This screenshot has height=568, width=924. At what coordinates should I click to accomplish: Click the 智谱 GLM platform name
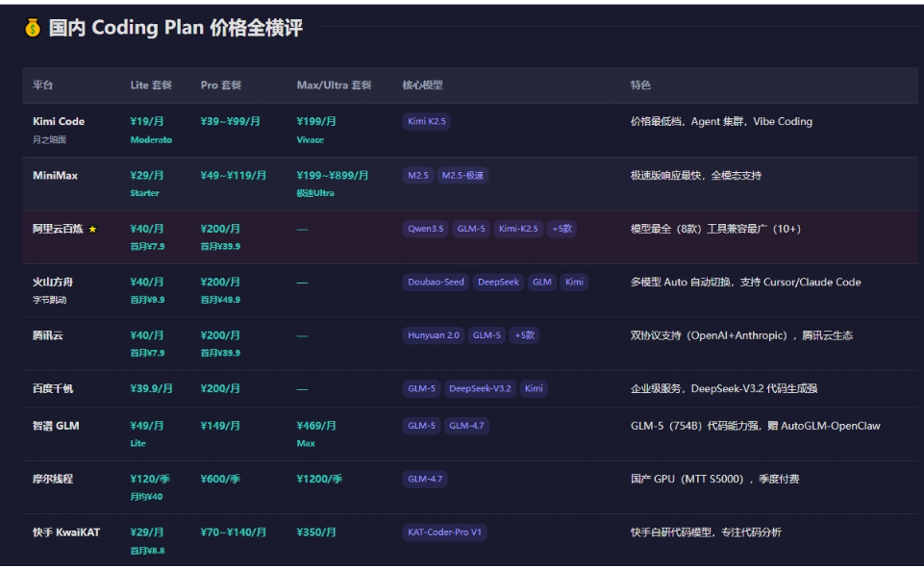coord(56,426)
